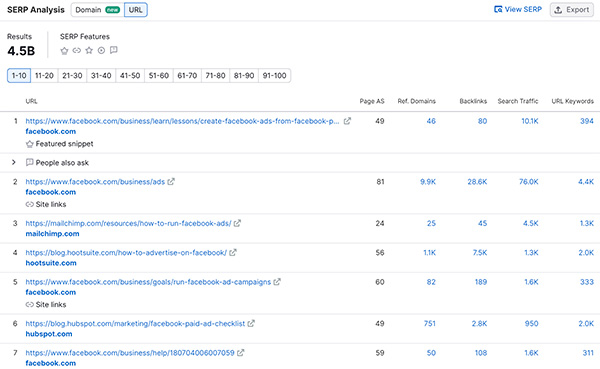
Task: Click the Page AS column header
Action: pyautogui.click(x=372, y=101)
